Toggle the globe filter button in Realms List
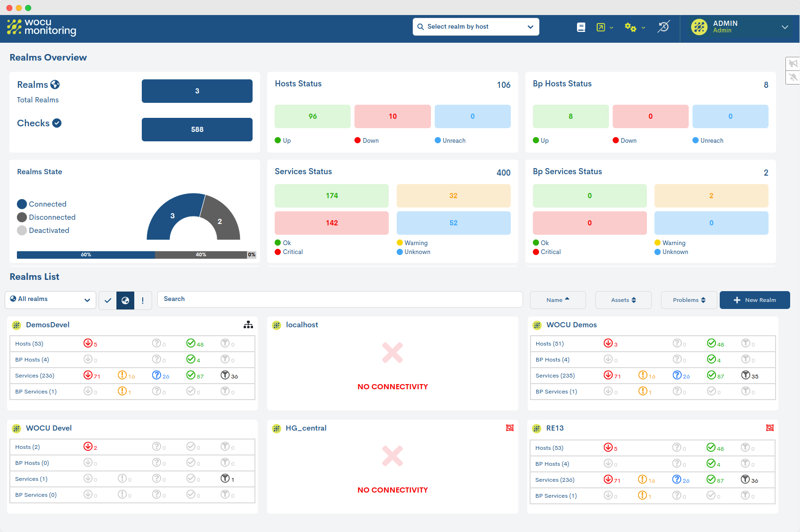Image resolution: width=800 pixels, height=532 pixels. coord(125,301)
